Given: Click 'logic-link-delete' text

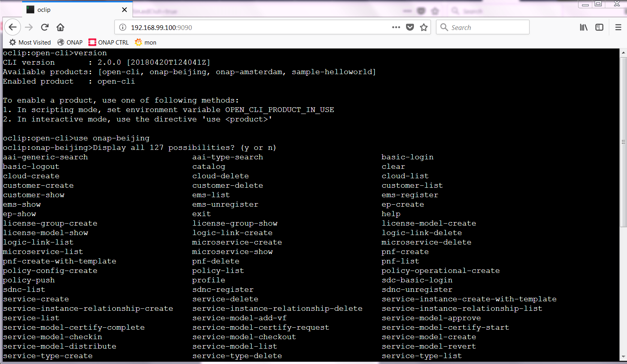Looking at the screenshot, I should [x=422, y=233].
